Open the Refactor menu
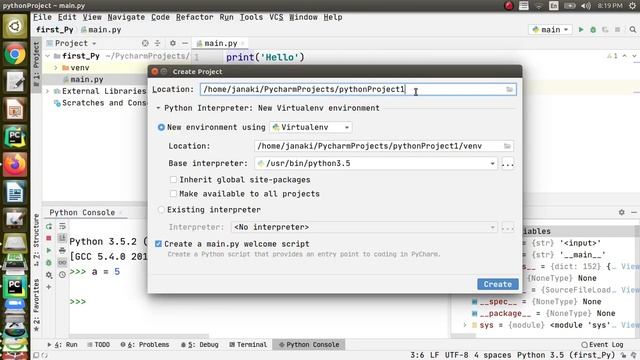This screenshot has height=360, width=640. pos(195,17)
